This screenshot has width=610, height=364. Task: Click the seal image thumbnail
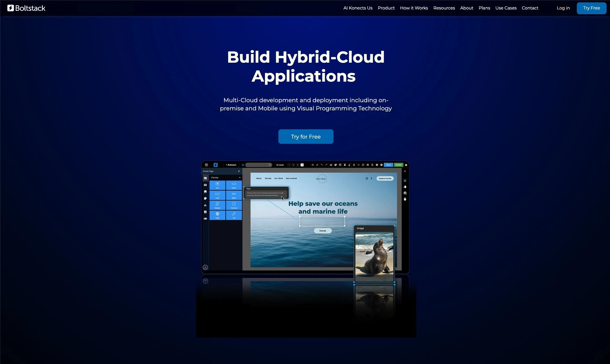[374, 257]
